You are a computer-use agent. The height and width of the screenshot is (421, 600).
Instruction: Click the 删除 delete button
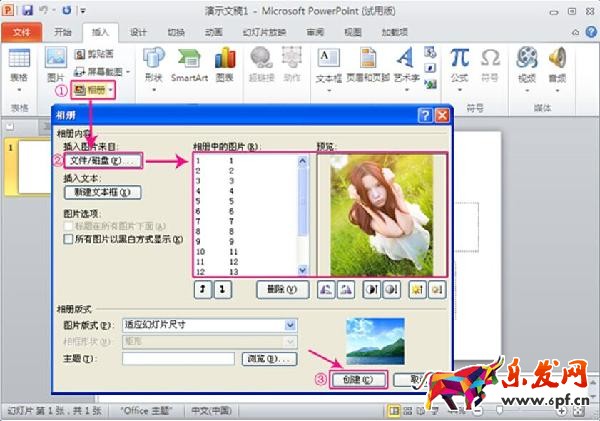click(282, 289)
